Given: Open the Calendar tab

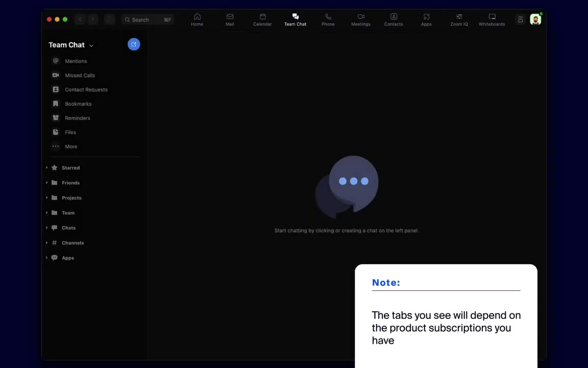Looking at the screenshot, I should pyautogui.click(x=262, y=19).
